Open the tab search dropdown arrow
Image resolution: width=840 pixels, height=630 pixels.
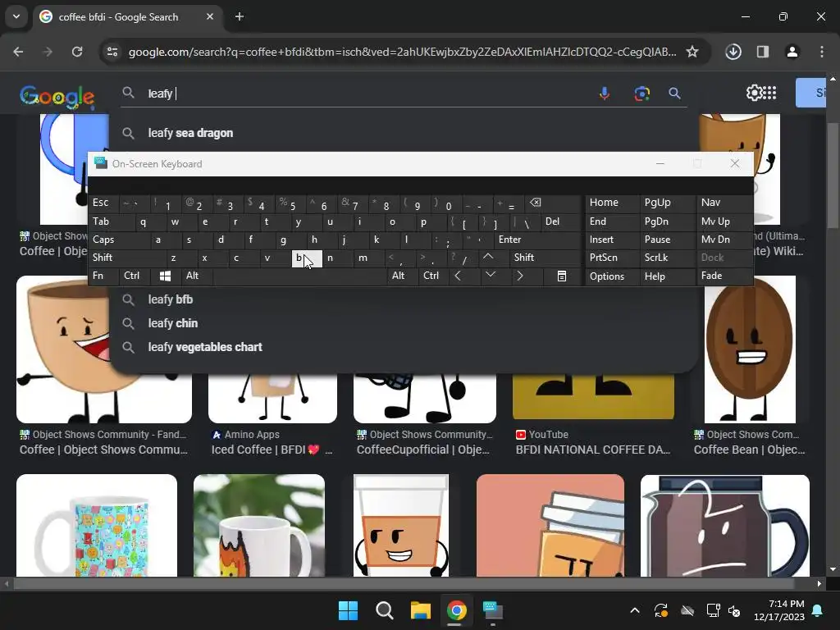[16, 16]
